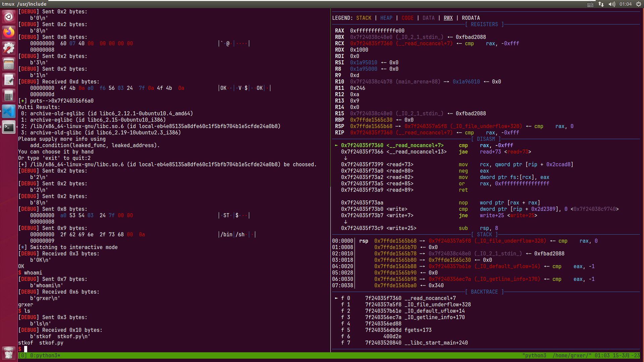Click libc result 2 /lib/x86_64-linux-gnu/libc.so.6 line
This screenshot has width=644, height=362.
click(x=151, y=126)
